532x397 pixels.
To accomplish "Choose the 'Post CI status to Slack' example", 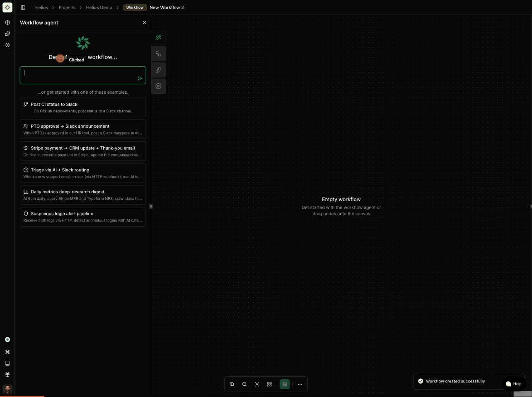I will pyautogui.click(x=82, y=107).
